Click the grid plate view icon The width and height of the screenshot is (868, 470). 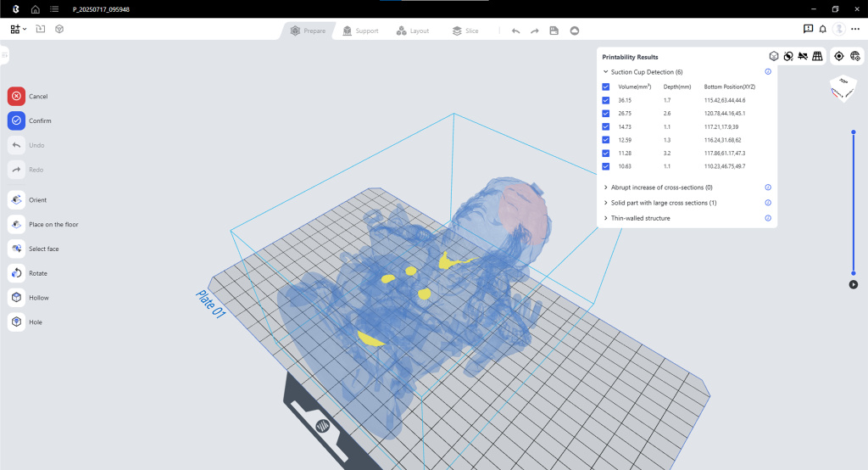tap(817, 56)
